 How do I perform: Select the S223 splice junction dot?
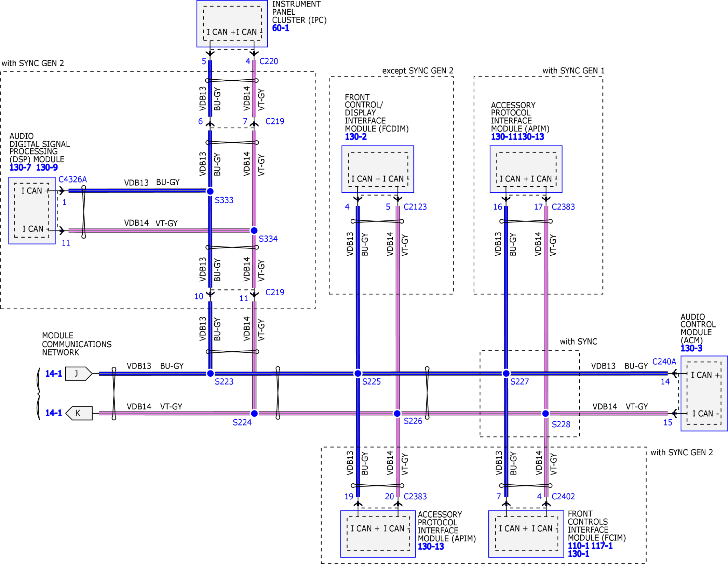(x=211, y=373)
